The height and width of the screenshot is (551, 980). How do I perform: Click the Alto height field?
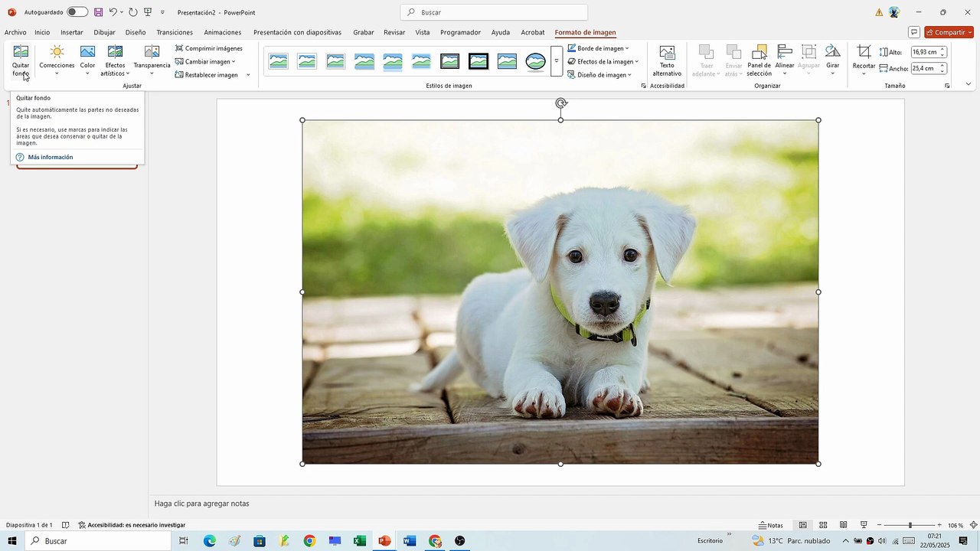(924, 52)
